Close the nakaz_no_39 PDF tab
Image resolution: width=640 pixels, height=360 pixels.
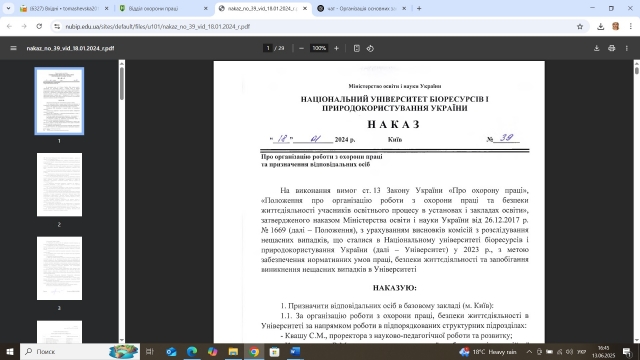coord(305,8)
